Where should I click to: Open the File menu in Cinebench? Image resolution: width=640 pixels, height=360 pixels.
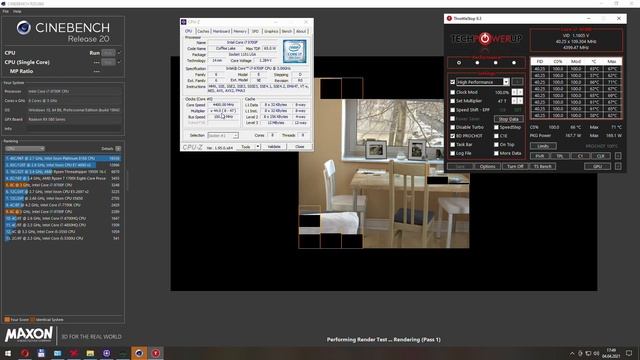pos(5,11)
